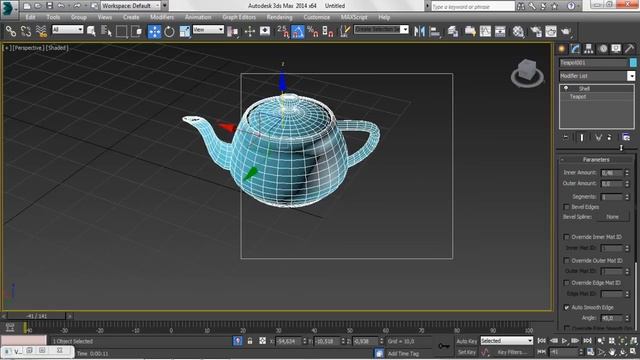Click the time slider handle -41 / 141

(37, 316)
